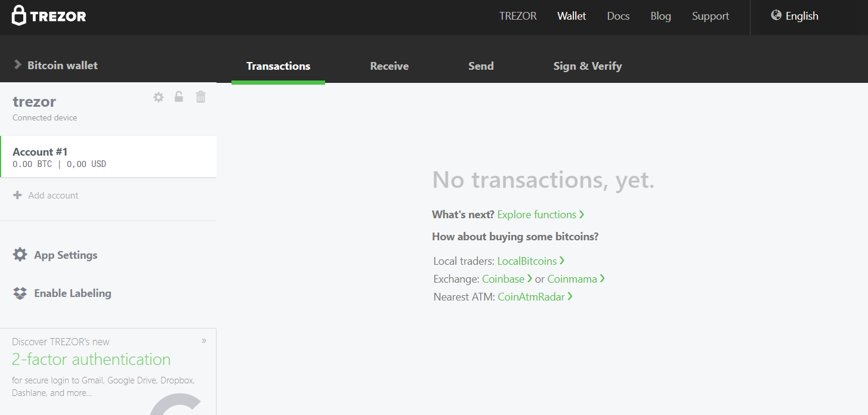Switch to the Transactions tab

tap(279, 66)
